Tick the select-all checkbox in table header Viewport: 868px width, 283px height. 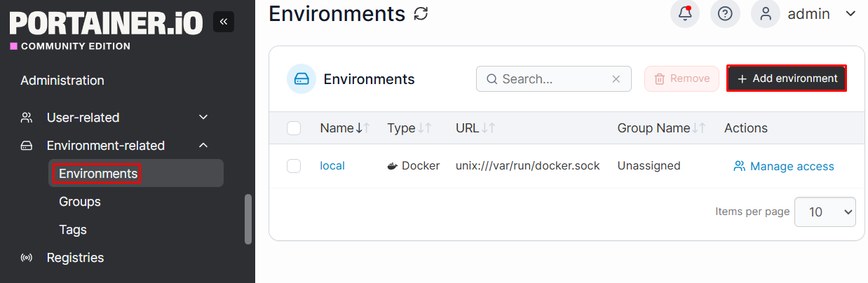(294, 128)
